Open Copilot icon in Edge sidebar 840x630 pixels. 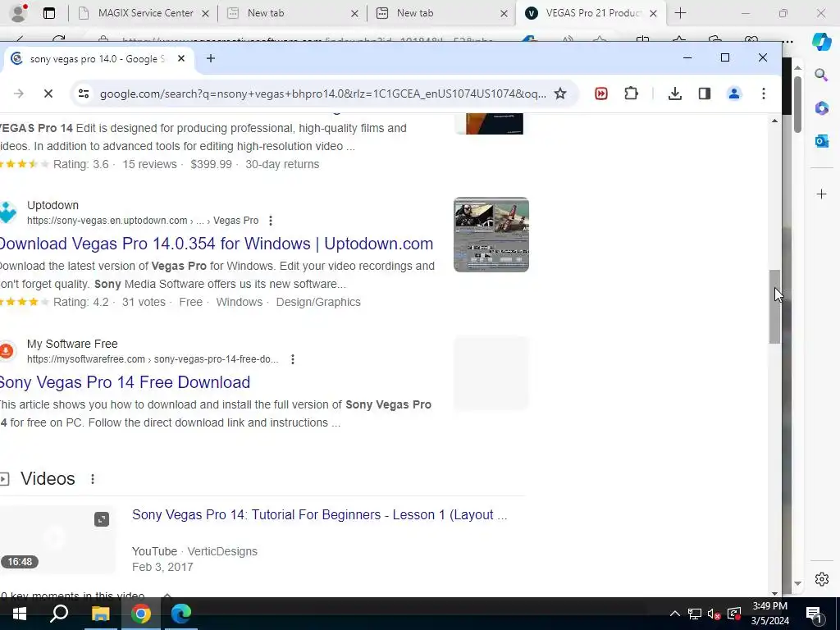821,41
